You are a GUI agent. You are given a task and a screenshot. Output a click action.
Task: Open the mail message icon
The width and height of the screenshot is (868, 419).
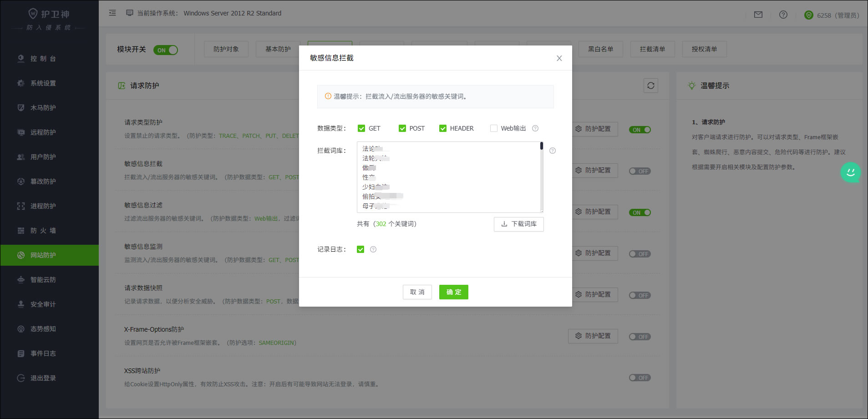758,15
